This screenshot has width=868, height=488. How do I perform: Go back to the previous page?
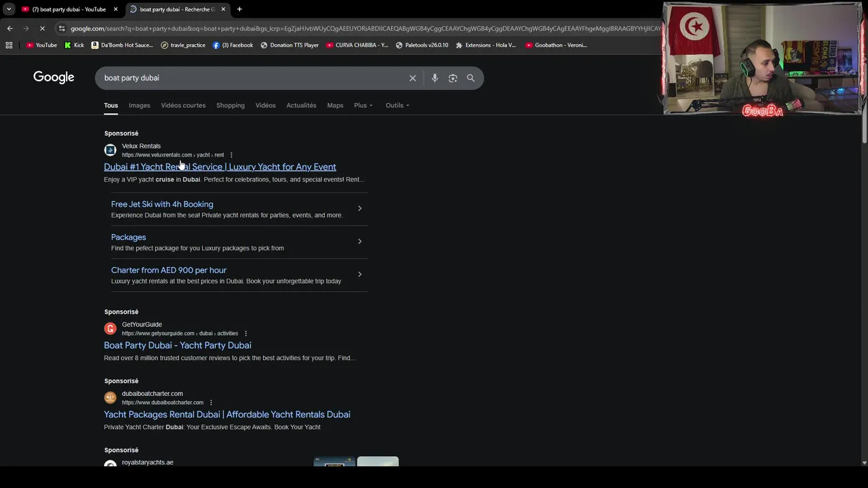(9, 28)
